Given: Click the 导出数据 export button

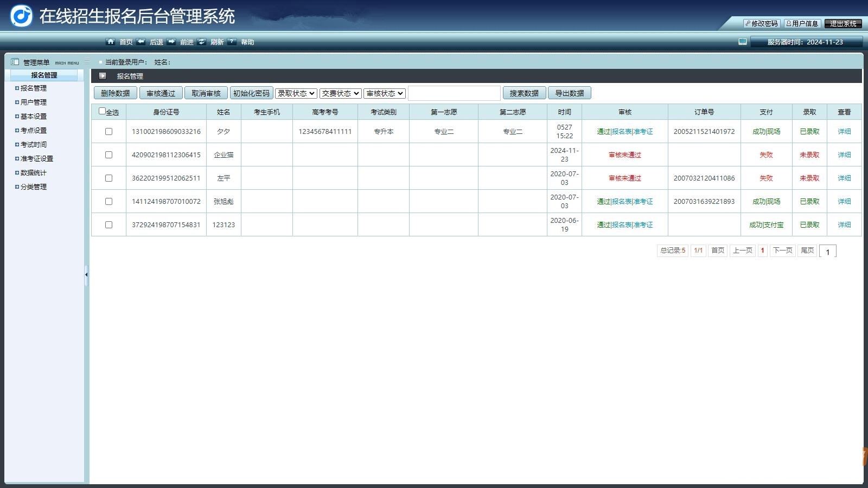Looking at the screenshot, I should tap(571, 93).
